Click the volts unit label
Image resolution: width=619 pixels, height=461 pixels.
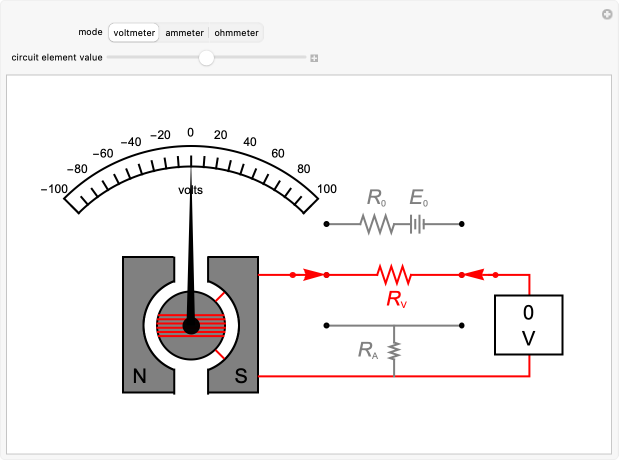pyautogui.click(x=191, y=189)
